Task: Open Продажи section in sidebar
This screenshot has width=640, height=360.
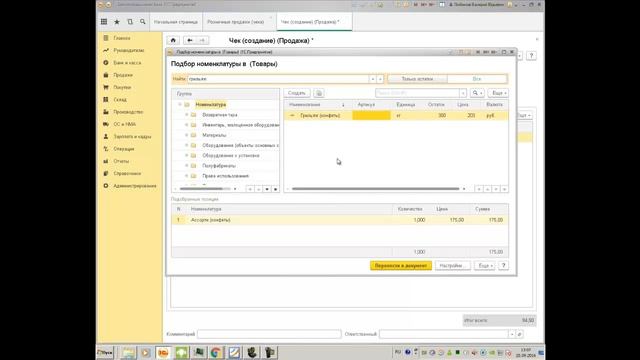Action: click(123, 75)
